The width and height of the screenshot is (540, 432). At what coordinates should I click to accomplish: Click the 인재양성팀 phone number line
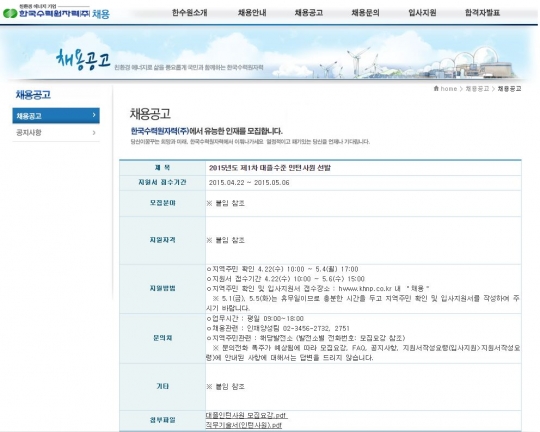(278, 328)
